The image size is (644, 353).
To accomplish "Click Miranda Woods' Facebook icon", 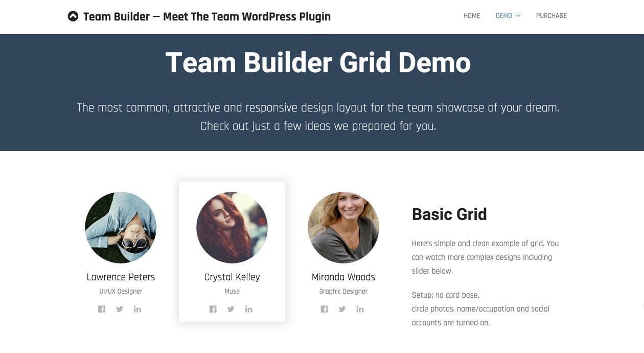I will [x=324, y=308].
